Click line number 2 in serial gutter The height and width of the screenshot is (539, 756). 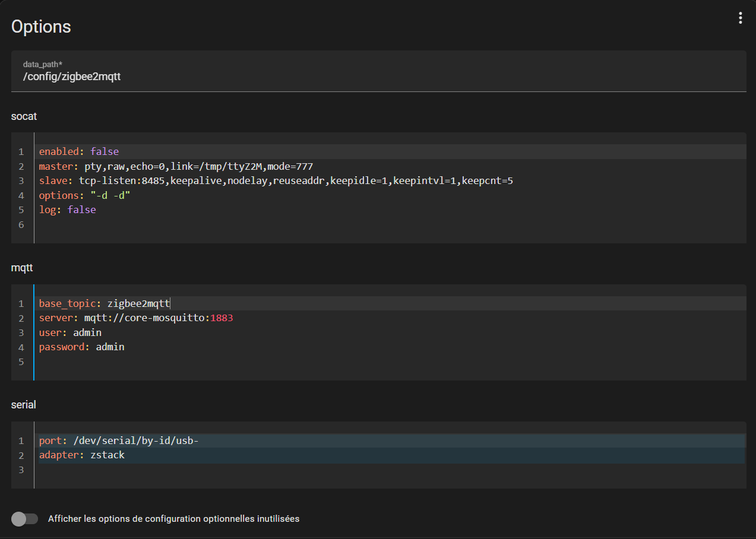click(21, 456)
